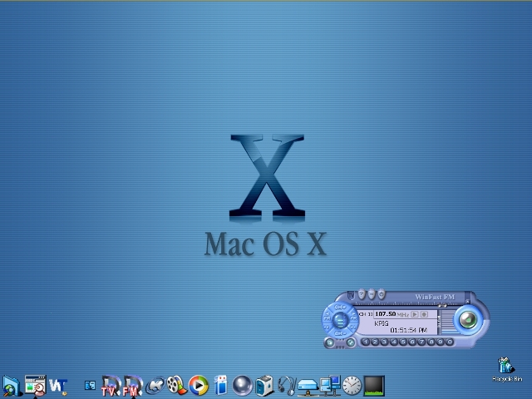Viewport: 532px width, 399px height.
Task: Select preset station 1 on WinFast FM
Action: (367, 342)
